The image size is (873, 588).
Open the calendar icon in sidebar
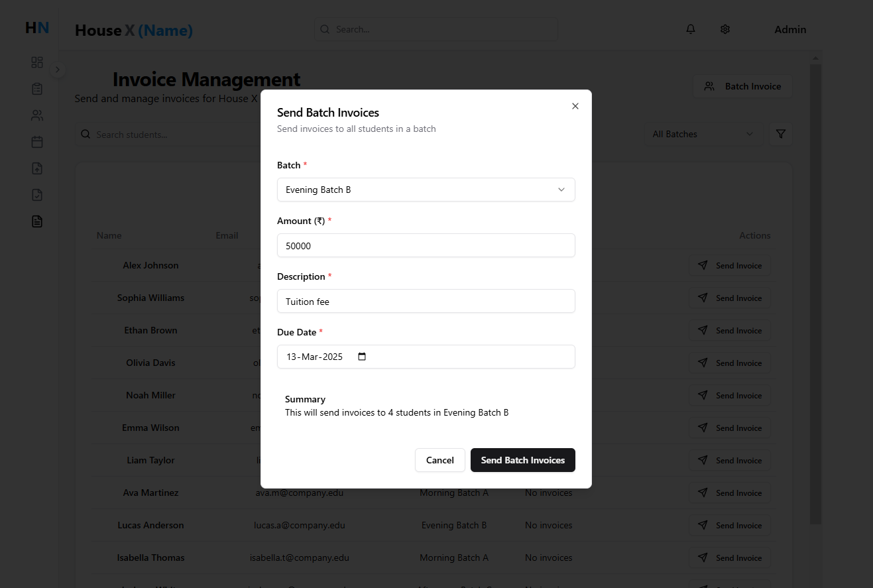37,142
